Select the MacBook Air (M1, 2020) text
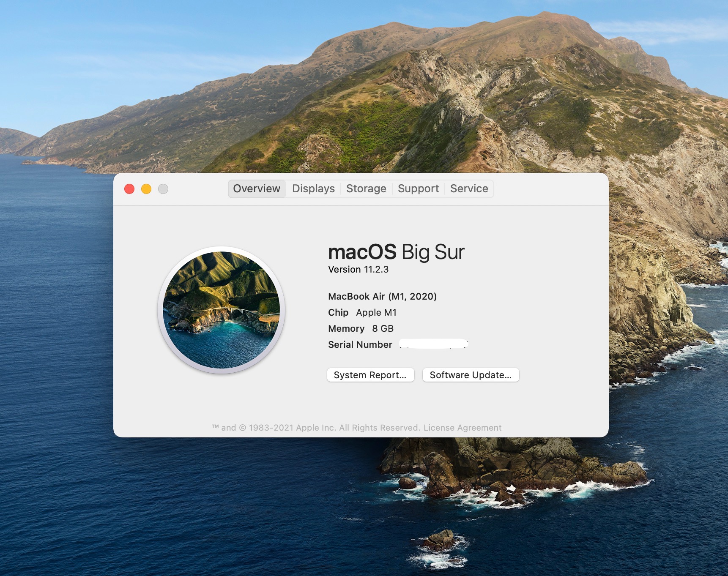 point(382,296)
